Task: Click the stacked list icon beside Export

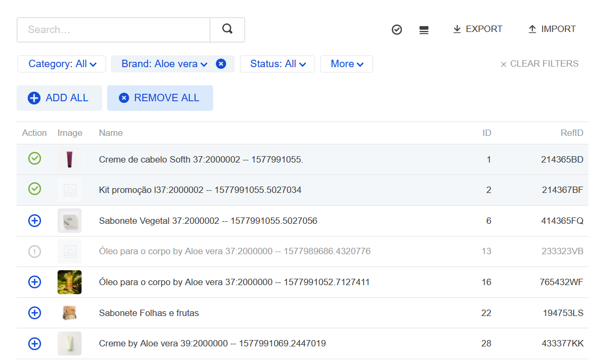Action: pos(424,29)
